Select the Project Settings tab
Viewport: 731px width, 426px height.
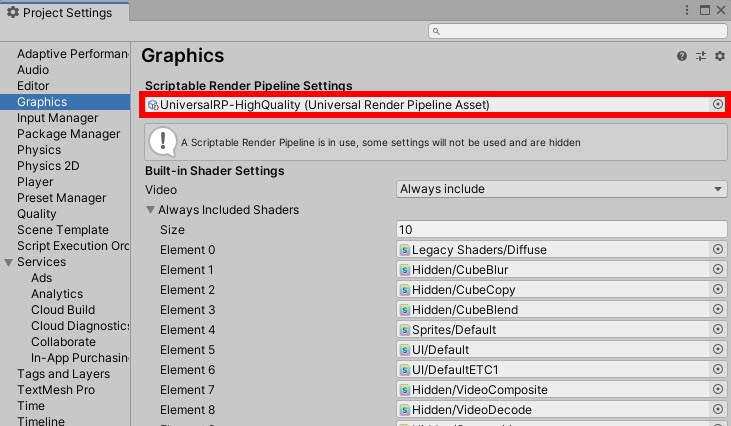[65, 12]
